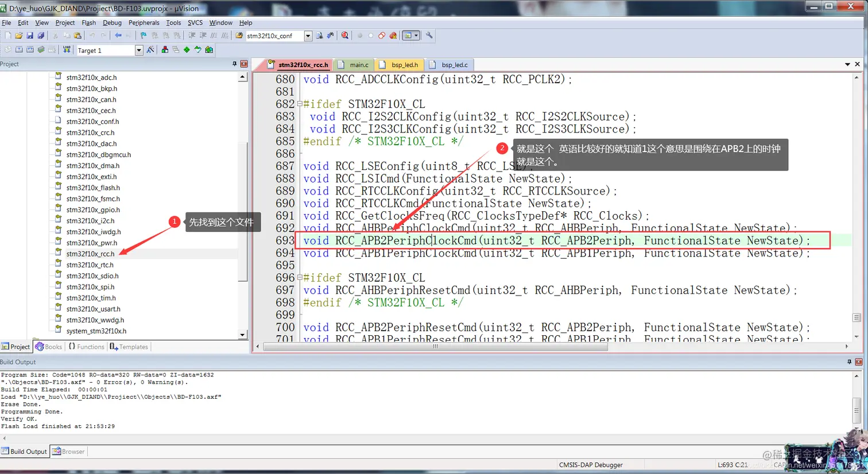Viewport: 868px width, 474px height.
Task: Insert or remove breakpoint gray dot icon
Action: tap(359, 36)
